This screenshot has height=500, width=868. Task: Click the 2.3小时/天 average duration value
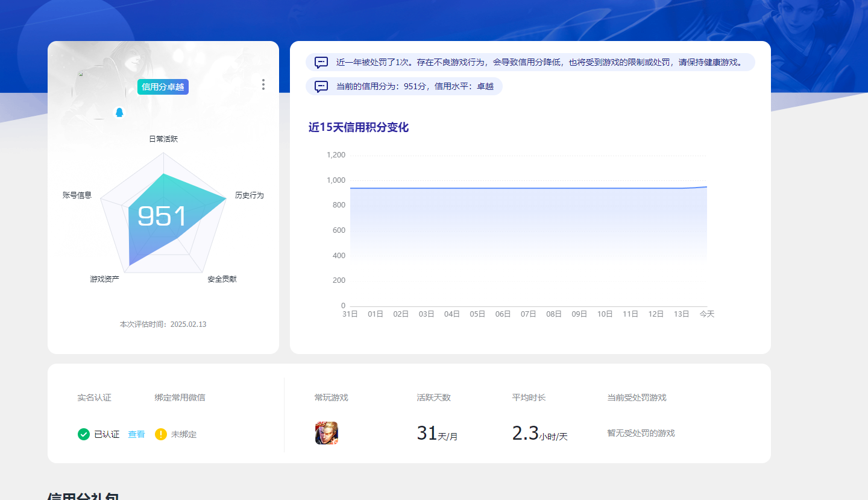tap(539, 434)
